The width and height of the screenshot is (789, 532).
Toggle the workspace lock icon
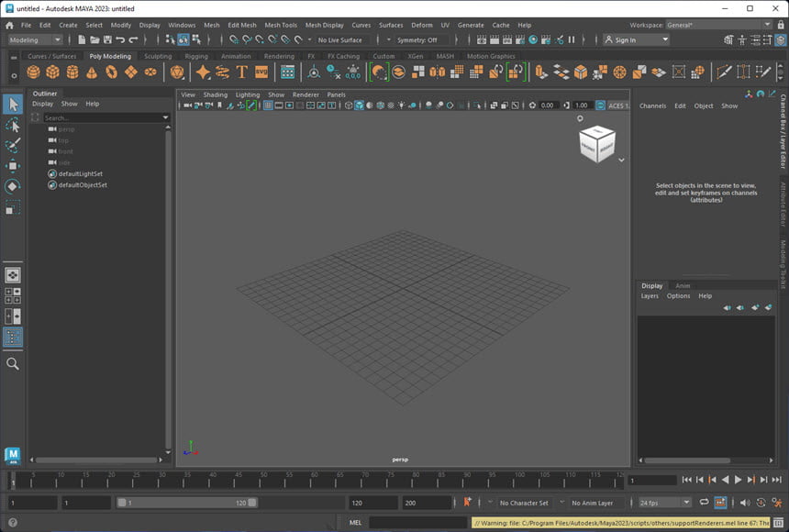[x=781, y=25]
